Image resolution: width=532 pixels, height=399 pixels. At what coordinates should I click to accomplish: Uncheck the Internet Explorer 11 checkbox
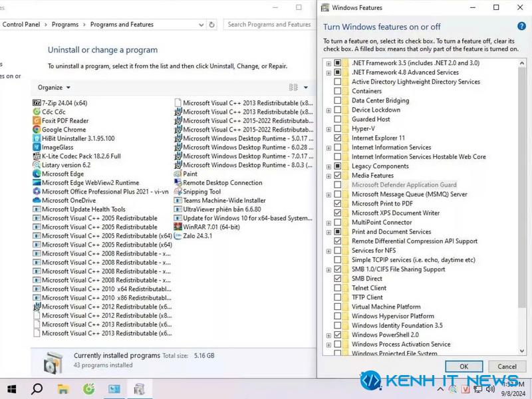click(338, 138)
